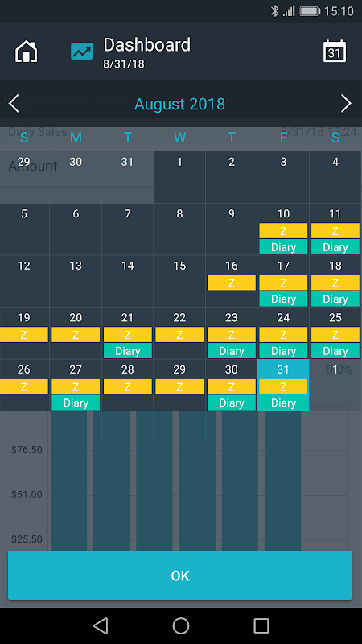Go to previous month arrow
Screen dimensions: 362x644
tap(14, 104)
